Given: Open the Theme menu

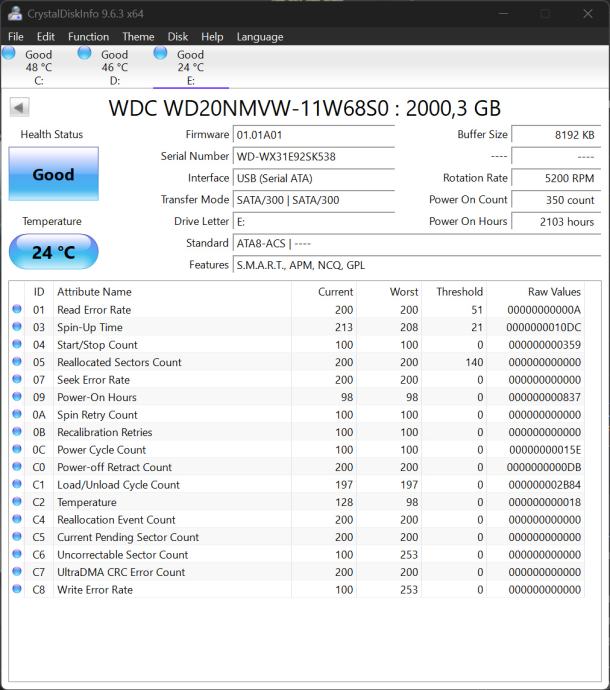Looking at the screenshot, I should coord(138,37).
